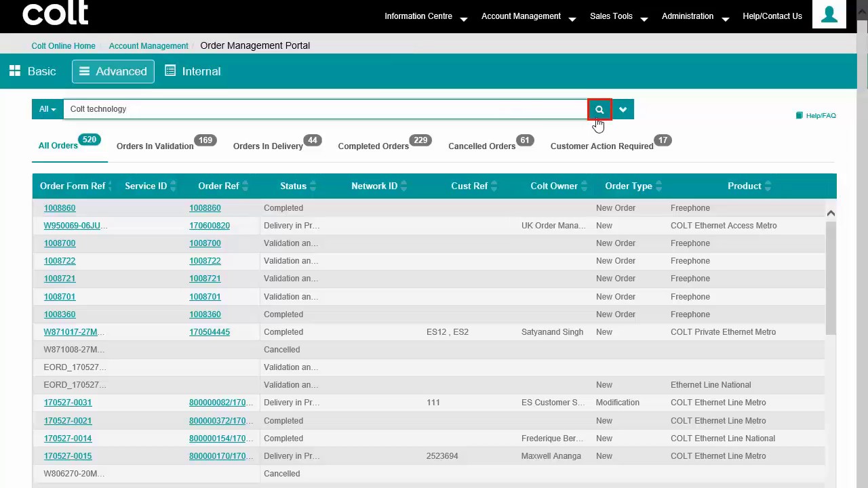Click the scroll up arrow in table
The width and height of the screenshot is (868, 488).
point(831,213)
